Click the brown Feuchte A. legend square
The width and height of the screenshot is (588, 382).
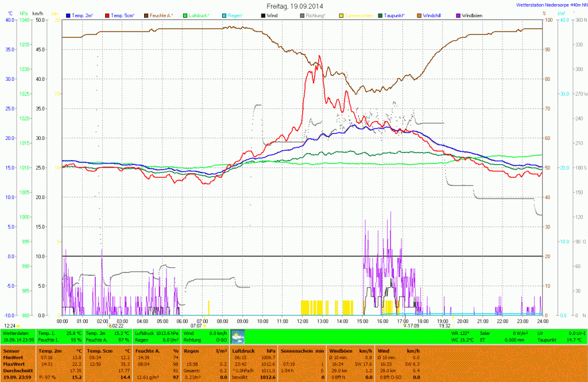(x=146, y=15)
